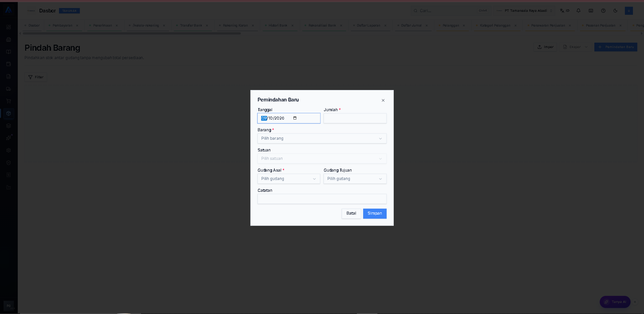Switch language with the ID translate icon

pyautogui.click(x=565, y=11)
